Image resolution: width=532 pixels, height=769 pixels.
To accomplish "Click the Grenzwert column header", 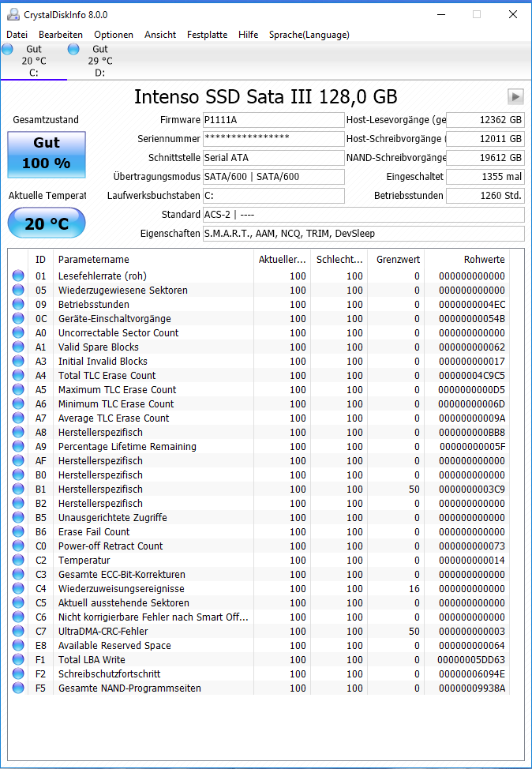I will pos(396,260).
